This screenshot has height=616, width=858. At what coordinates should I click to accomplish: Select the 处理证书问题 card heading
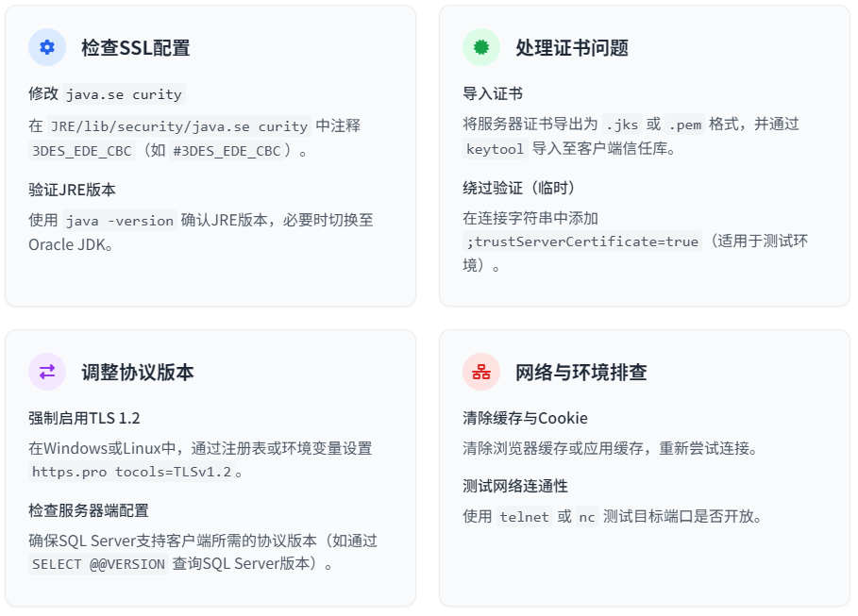[x=572, y=48]
